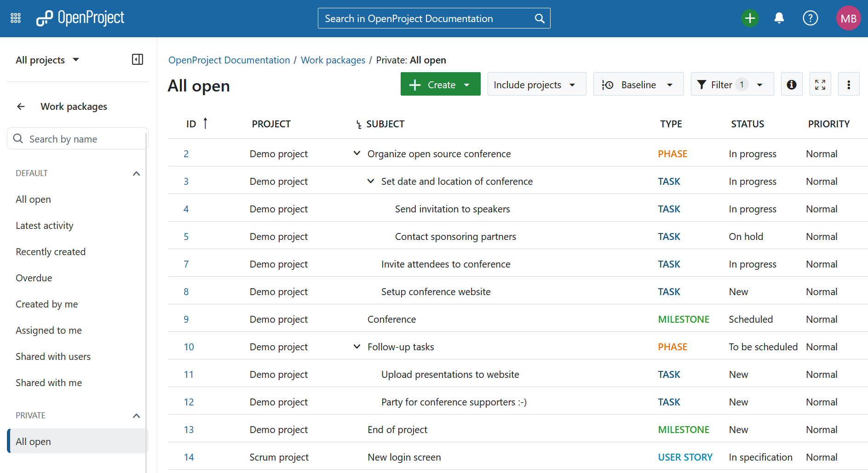Click 'In specification' status cell
The image size is (868, 473).
click(x=761, y=457)
